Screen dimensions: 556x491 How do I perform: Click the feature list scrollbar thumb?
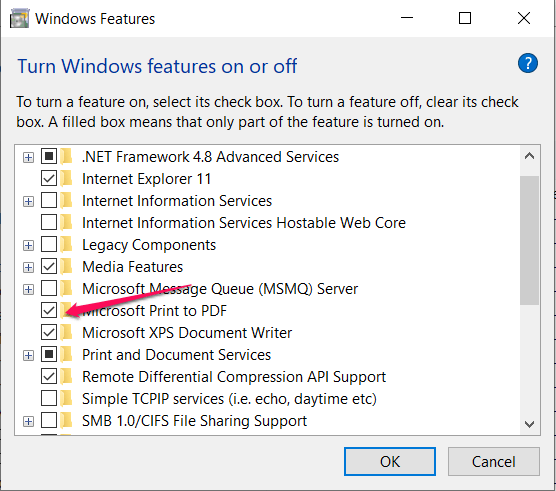(x=529, y=240)
